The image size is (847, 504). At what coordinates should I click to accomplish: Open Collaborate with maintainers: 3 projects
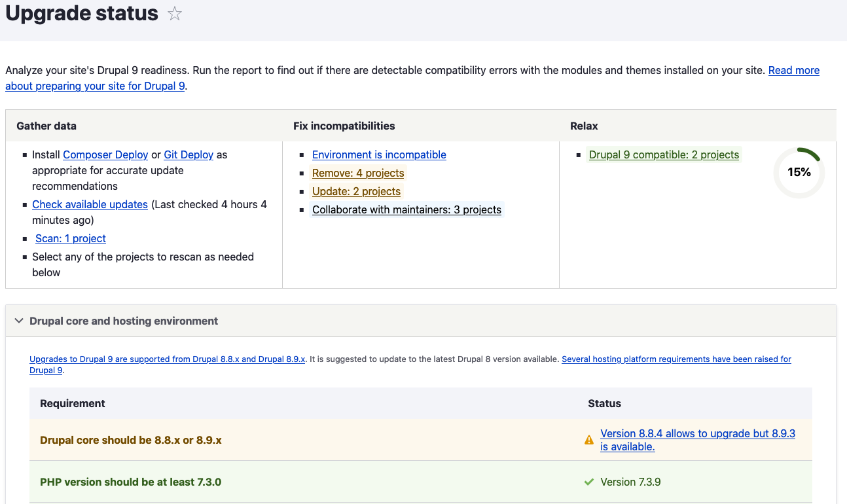point(406,210)
